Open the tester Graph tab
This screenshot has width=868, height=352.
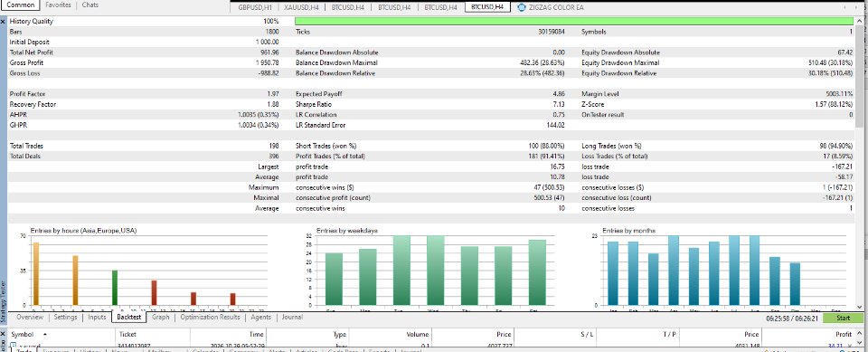161,317
